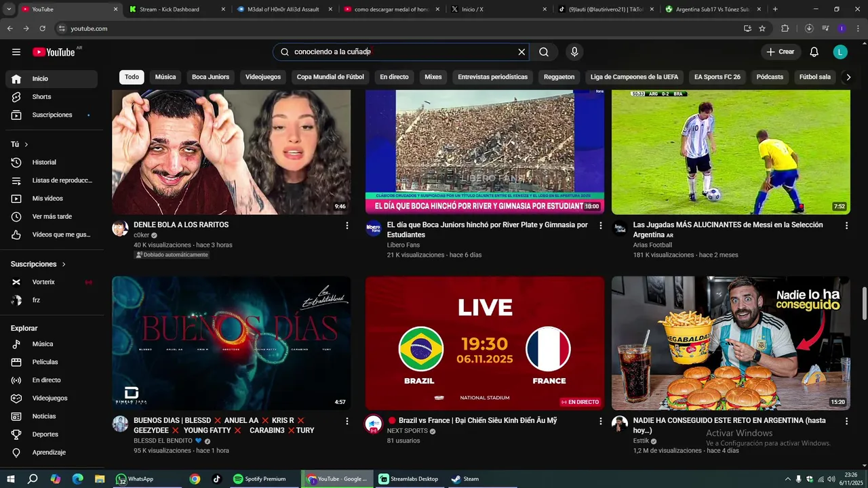Open the Vorterix subscription channel
Screen dimensions: 868x488
point(52,282)
